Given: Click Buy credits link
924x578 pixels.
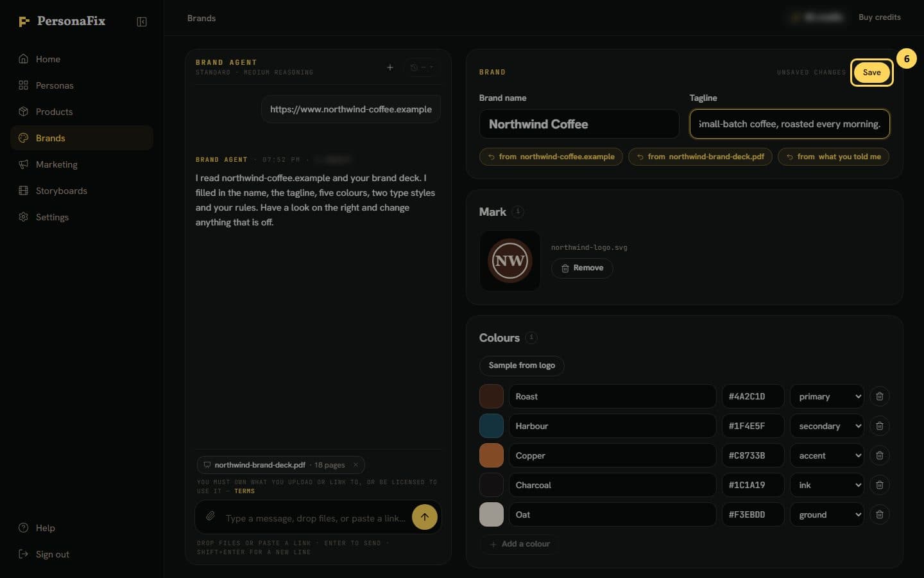Looking at the screenshot, I should (879, 17).
